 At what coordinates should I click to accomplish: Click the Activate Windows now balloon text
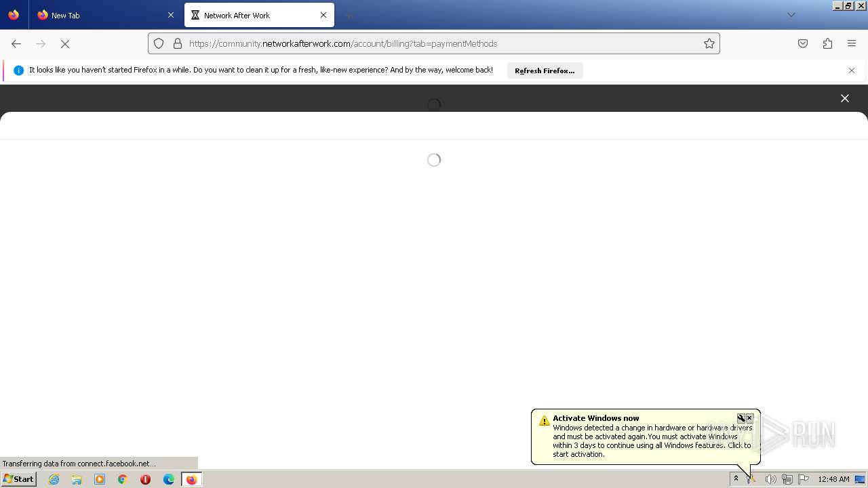(x=595, y=418)
